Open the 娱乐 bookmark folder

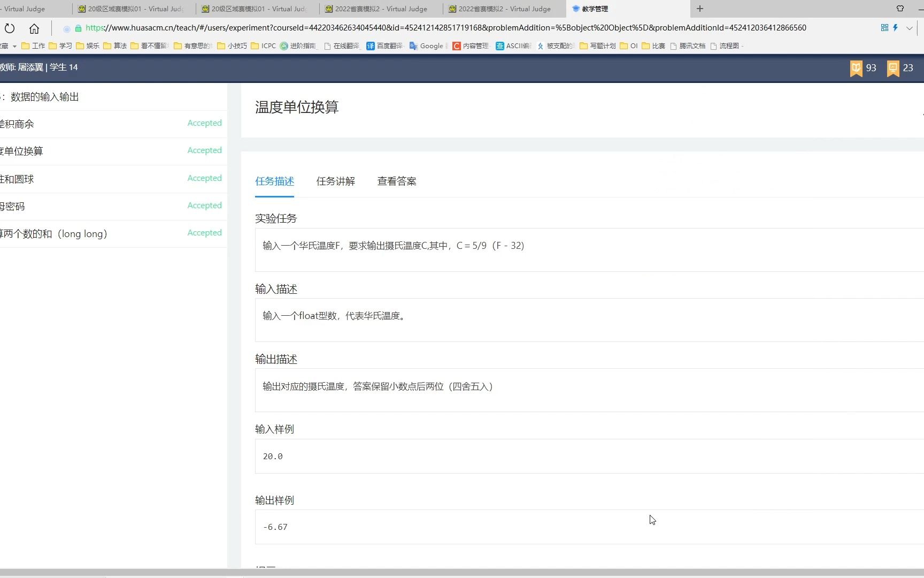tap(88, 46)
